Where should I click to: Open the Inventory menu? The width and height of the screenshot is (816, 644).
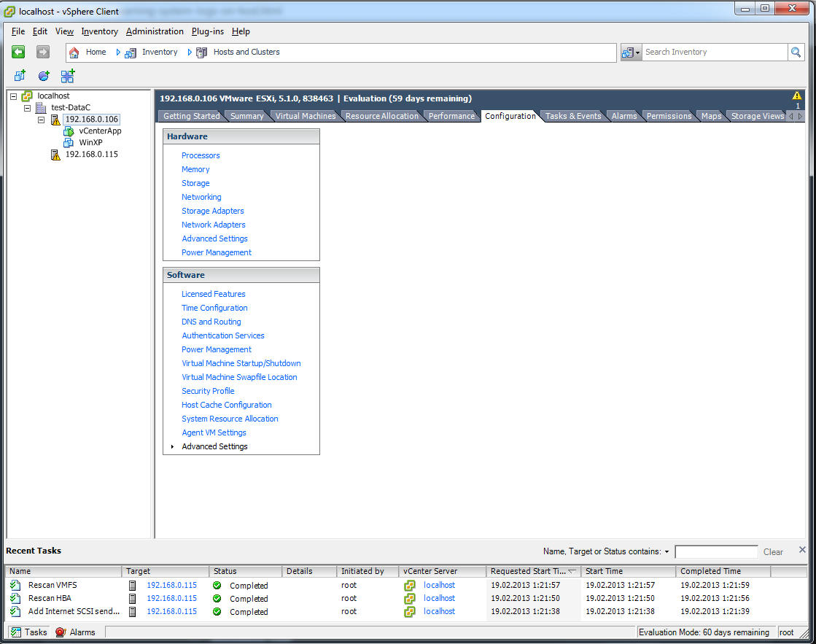pyautogui.click(x=99, y=31)
